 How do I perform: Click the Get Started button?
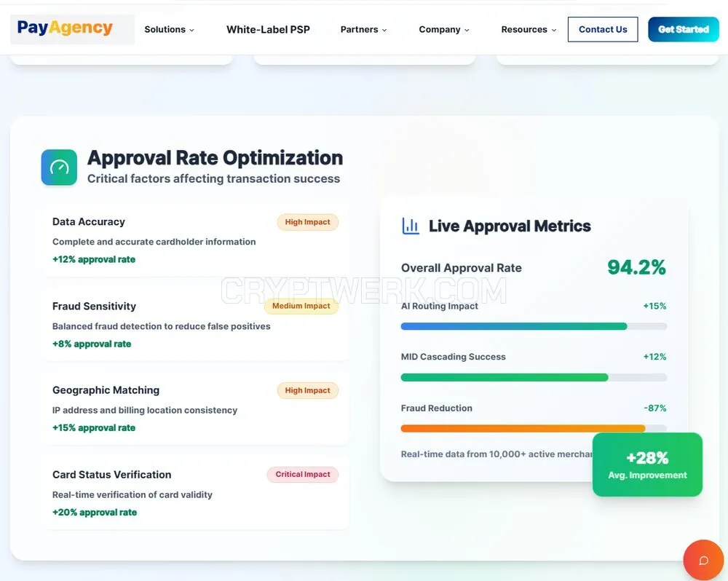(684, 29)
